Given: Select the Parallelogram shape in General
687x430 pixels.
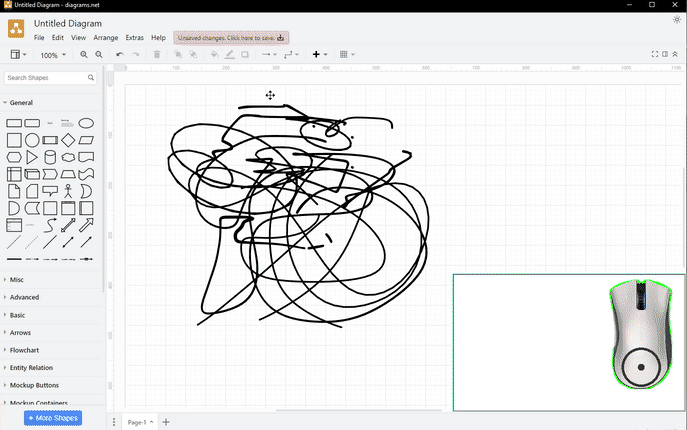Looking at the screenshot, I should pyautogui.click(x=86, y=140).
